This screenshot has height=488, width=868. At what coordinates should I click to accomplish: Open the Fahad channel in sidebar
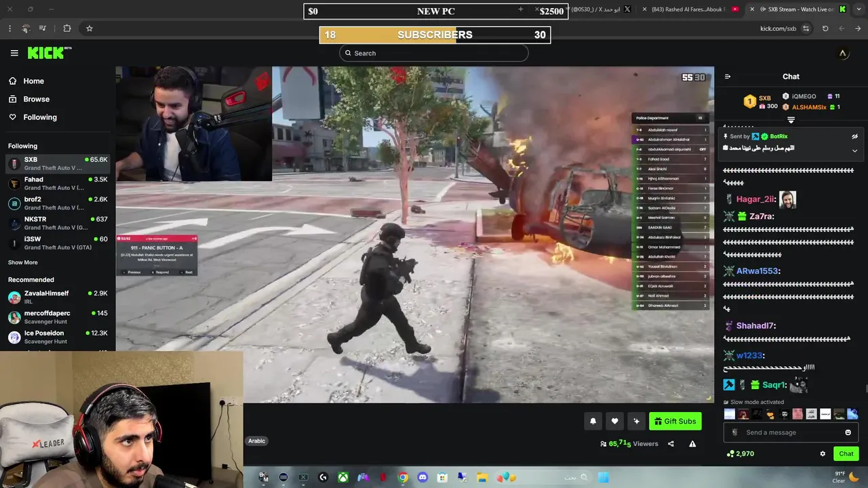58,184
